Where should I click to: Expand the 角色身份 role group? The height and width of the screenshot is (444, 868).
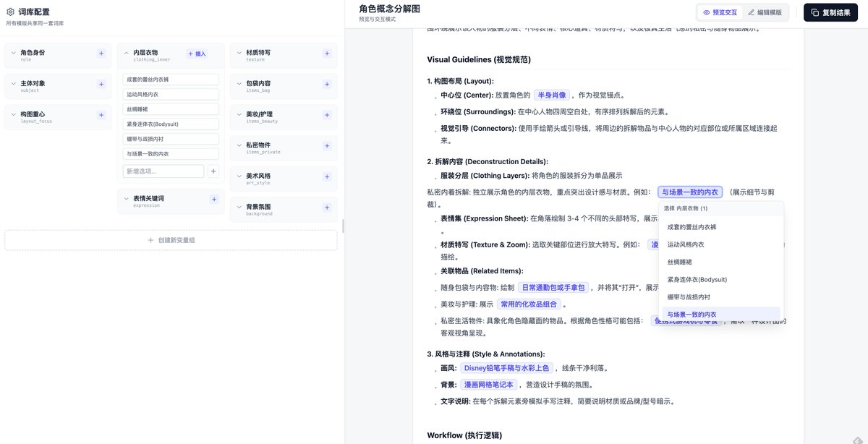tap(13, 54)
